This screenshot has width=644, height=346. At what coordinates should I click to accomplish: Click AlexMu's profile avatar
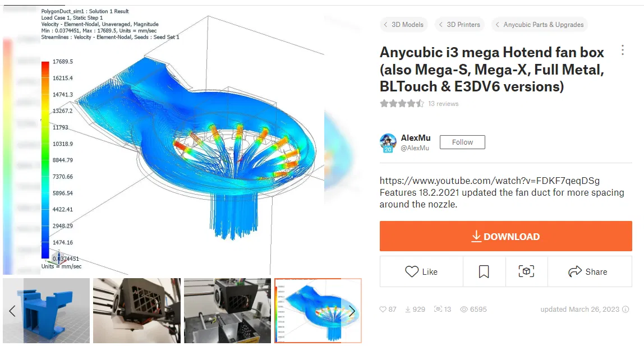388,143
